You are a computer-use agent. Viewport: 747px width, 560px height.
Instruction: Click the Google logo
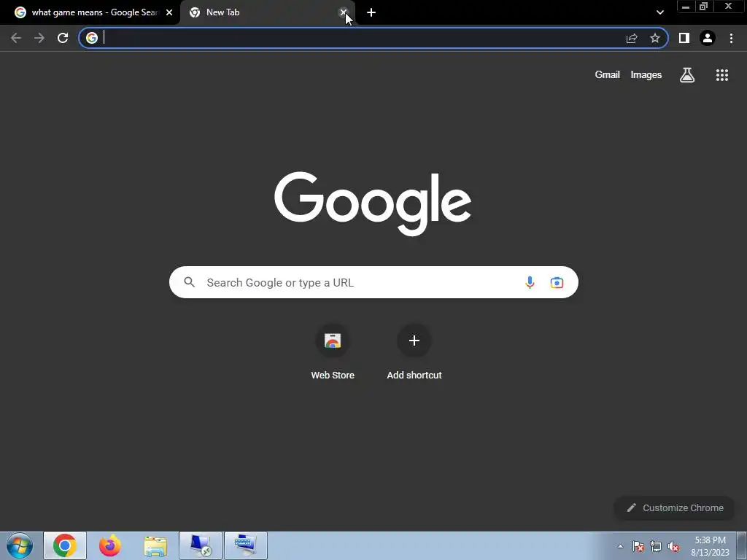pyautogui.click(x=373, y=203)
